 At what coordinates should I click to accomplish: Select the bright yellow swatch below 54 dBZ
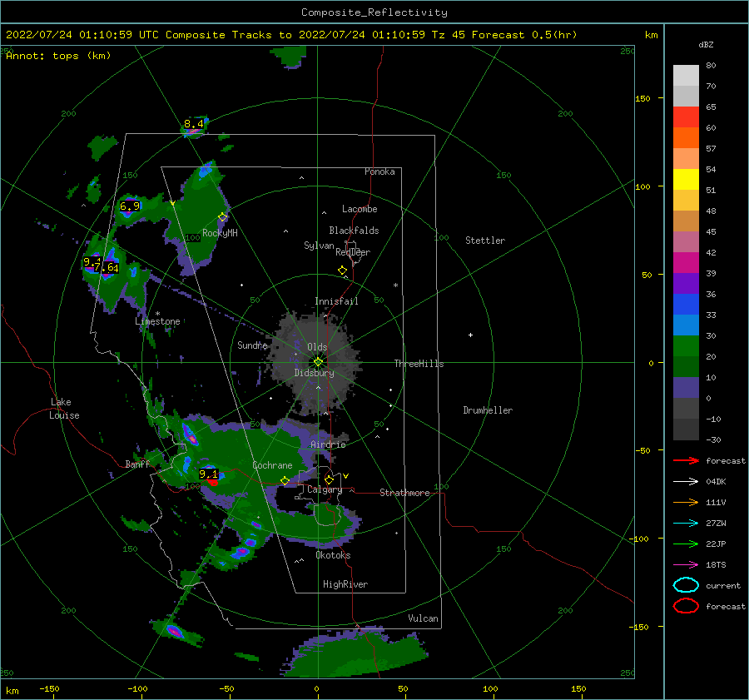pyautogui.click(x=686, y=180)
